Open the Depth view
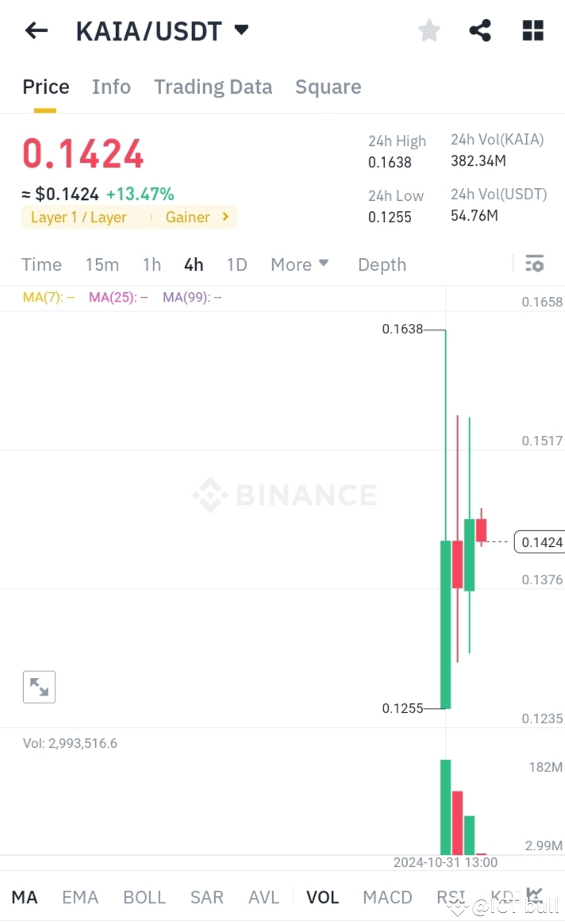The width and height of the screenshot is (565, 924). 382,264
